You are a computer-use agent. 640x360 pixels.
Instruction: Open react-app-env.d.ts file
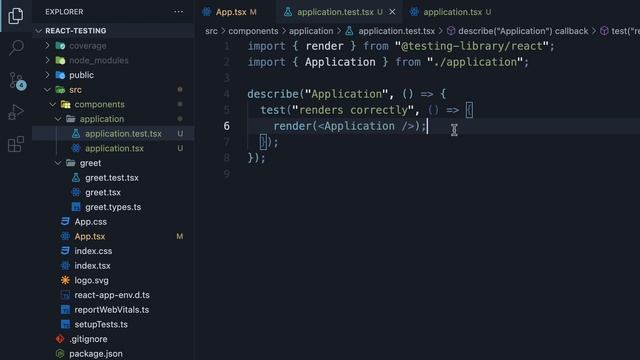point(112,295)
